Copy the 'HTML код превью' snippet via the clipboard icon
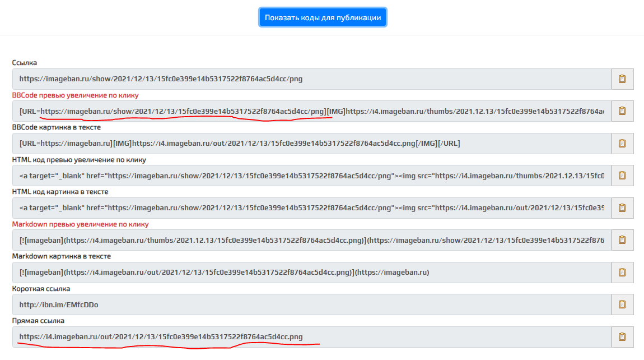The image size is (644, 360). [622, 176]
